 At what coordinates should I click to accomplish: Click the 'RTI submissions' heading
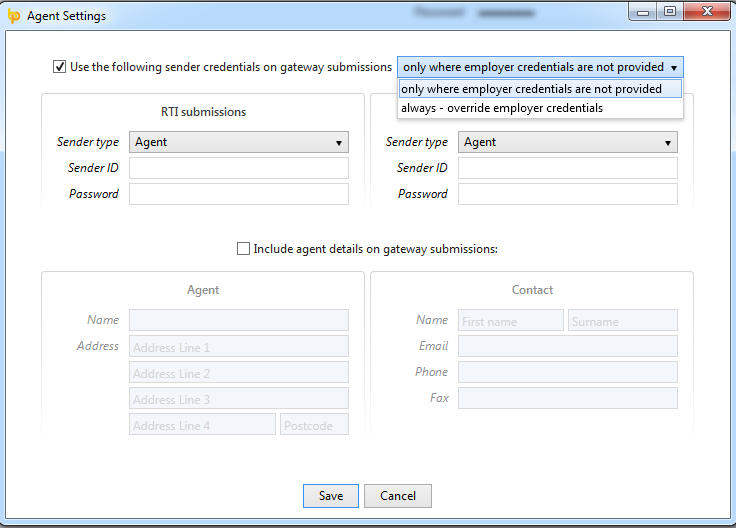click(203, 112)
